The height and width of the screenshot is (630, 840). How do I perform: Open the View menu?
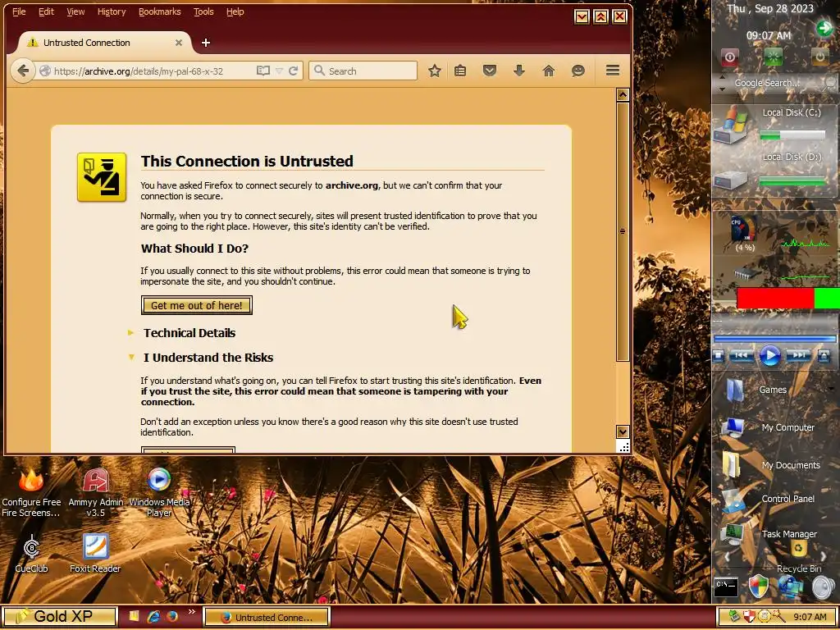coord(75,11)
